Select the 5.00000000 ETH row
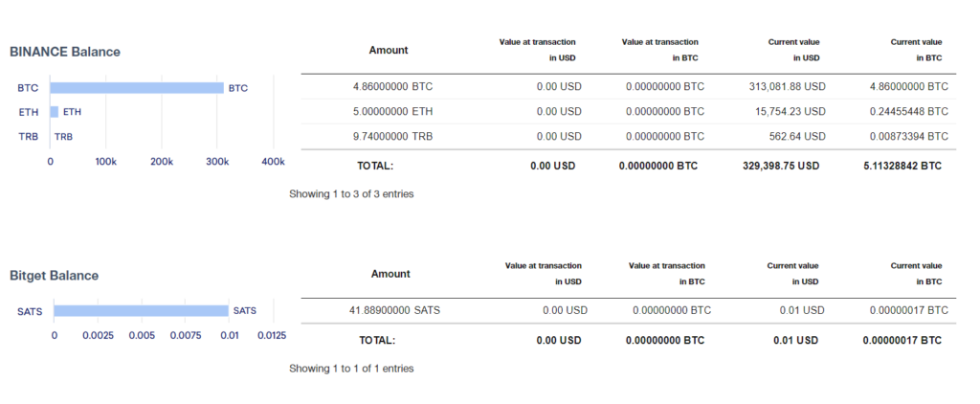The height and width of the screenshot is (404, 980). [x=629, y=112]
